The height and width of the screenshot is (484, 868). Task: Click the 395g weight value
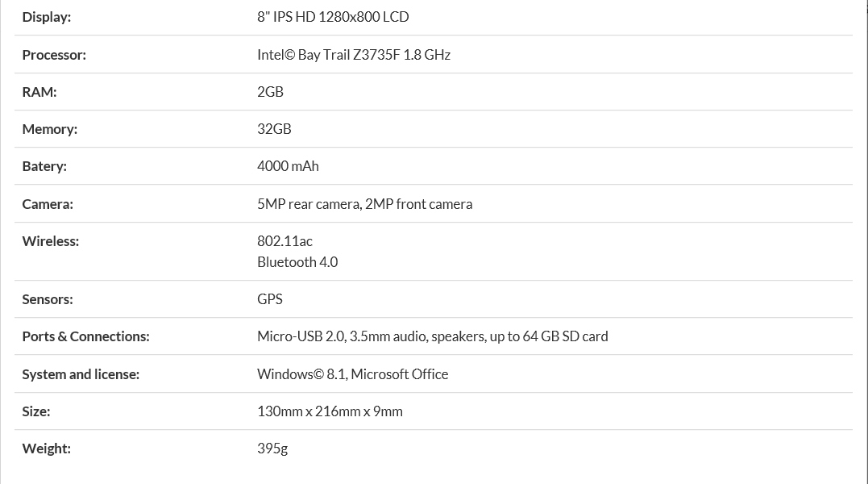pos(272,449)
